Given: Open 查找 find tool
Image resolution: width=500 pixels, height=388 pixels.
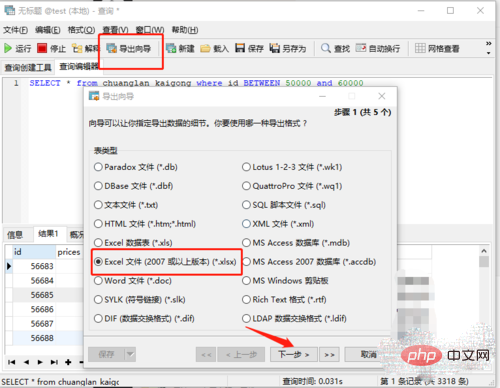Looking at the screenshot, I should 335,49.
